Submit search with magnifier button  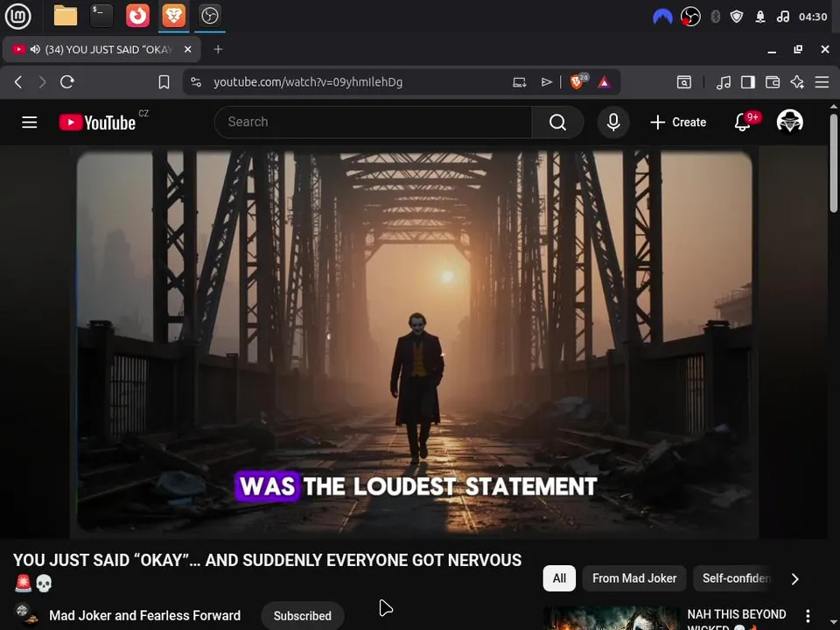(557, 122)
